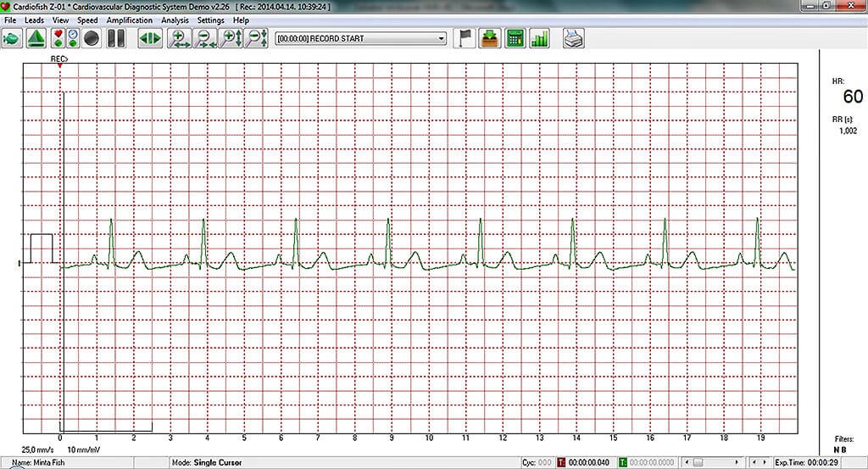Image resolution: width=868 pixels, height=469 pixels.
Task: Open the Amplification menu
Action: click(x=130, y=20)
